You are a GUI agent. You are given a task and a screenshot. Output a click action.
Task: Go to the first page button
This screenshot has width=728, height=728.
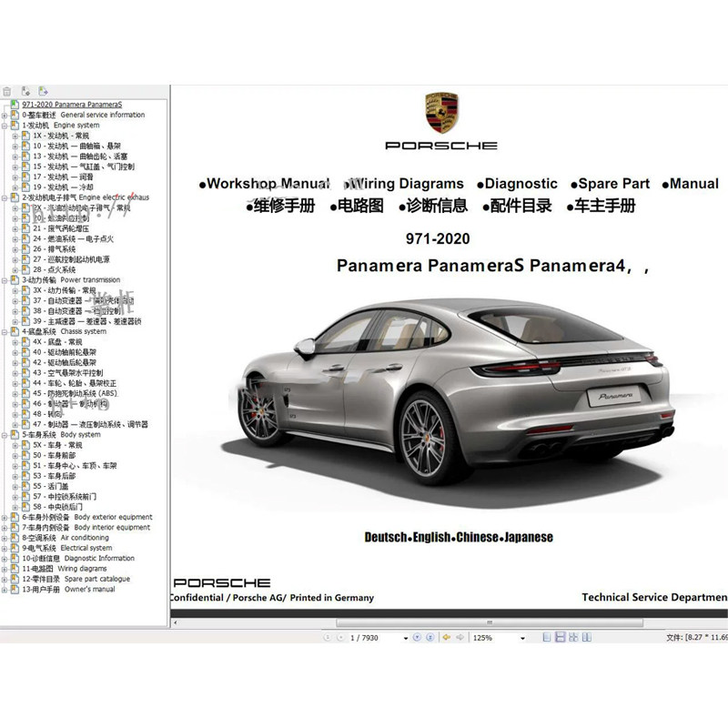(328, 638)
